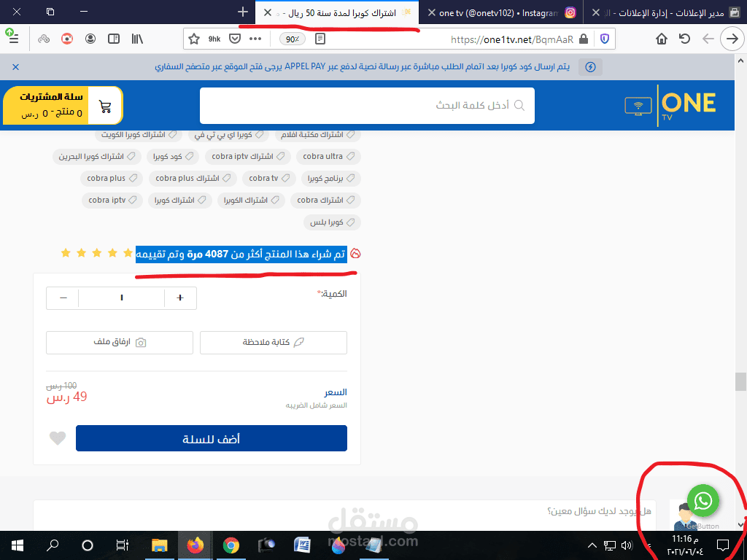Open the Firefox hamburger menu

[13, 38]
